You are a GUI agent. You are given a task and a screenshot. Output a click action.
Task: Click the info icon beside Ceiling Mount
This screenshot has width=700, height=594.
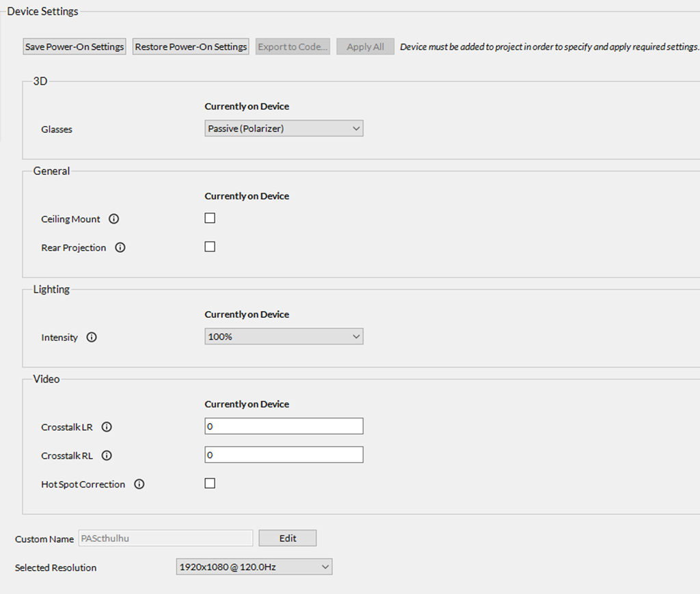[114, 219]
